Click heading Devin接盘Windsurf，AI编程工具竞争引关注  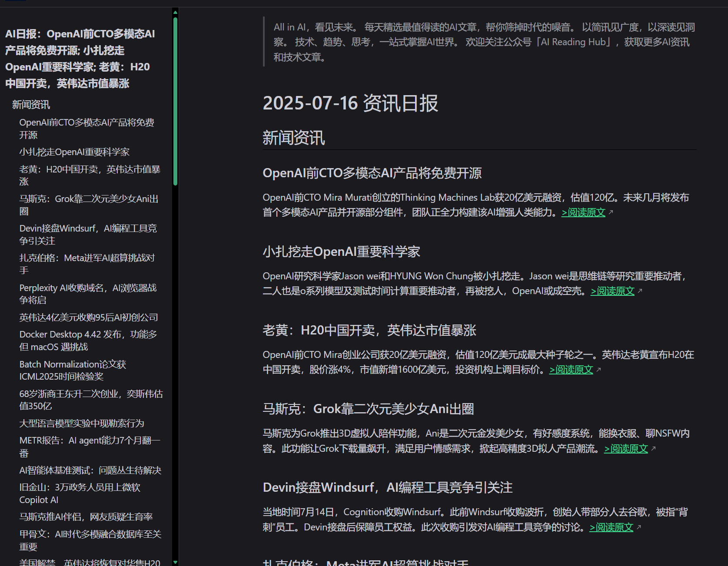[x=388, y=488]
